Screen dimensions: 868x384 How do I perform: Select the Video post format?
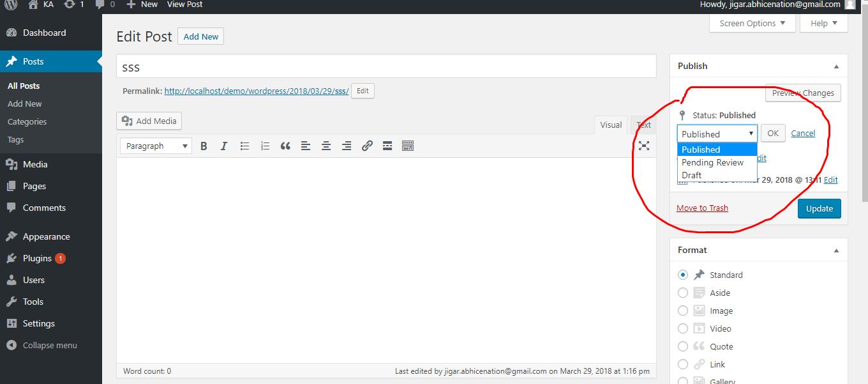(x=683, y=328)
